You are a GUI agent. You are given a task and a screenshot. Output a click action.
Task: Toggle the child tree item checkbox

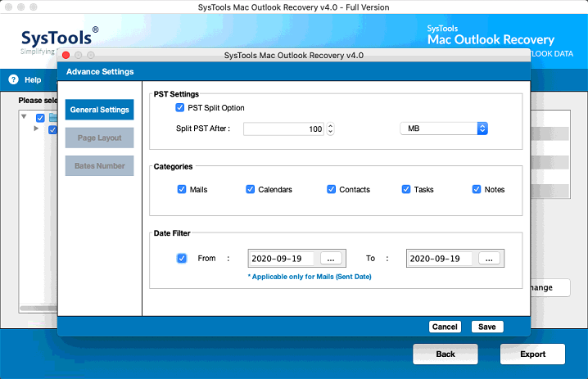coord(52,130)
